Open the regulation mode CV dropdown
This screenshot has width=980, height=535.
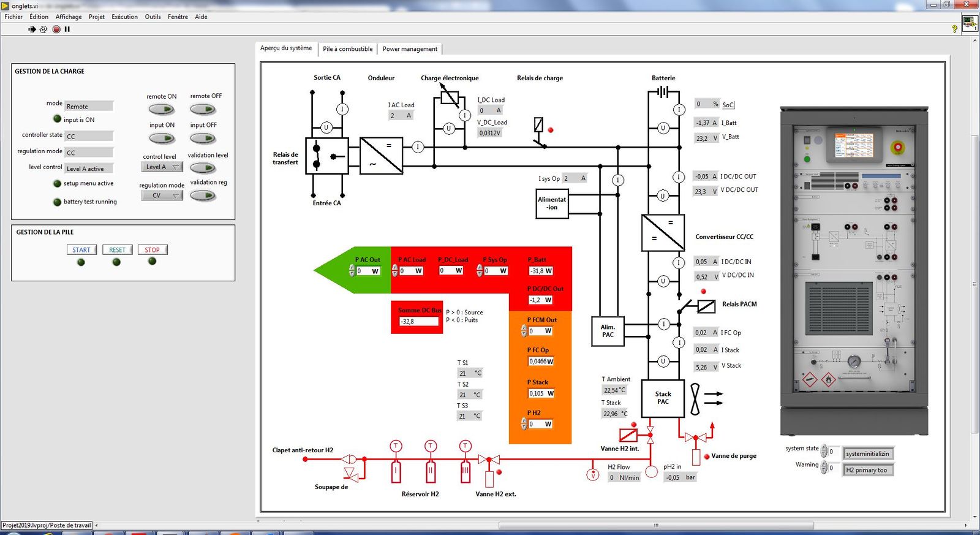(x=162, y=195)
